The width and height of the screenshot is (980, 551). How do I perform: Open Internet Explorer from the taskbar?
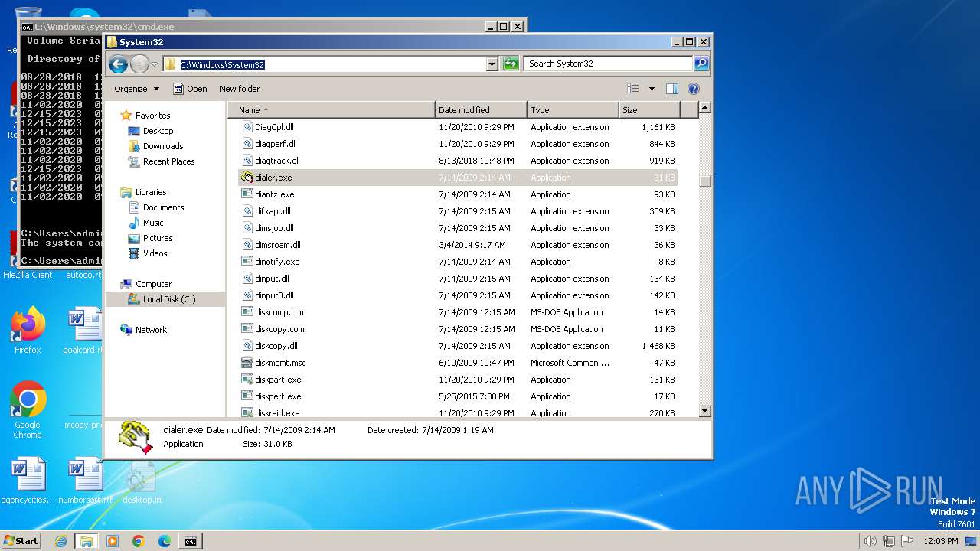pyautogui.click(x=60, y=541)
